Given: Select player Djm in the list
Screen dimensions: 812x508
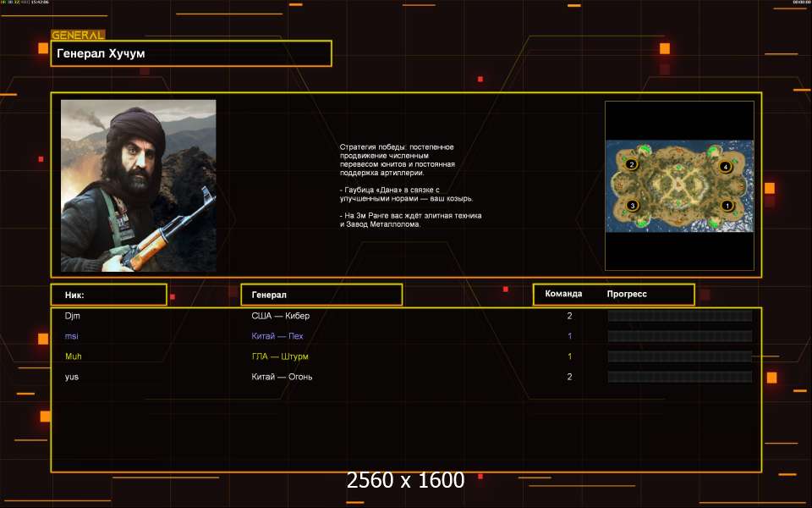Looking at the screenshot, I should coord(72,316).
